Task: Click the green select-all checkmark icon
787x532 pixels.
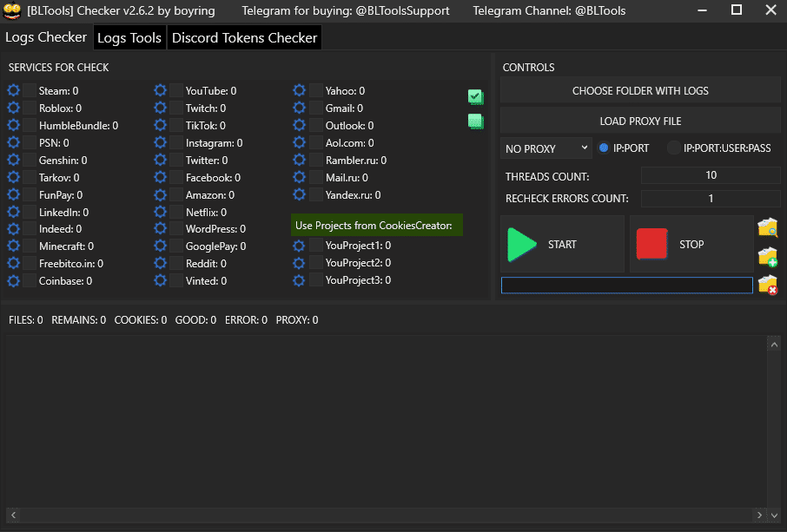Action: click(x=475, y=96)
